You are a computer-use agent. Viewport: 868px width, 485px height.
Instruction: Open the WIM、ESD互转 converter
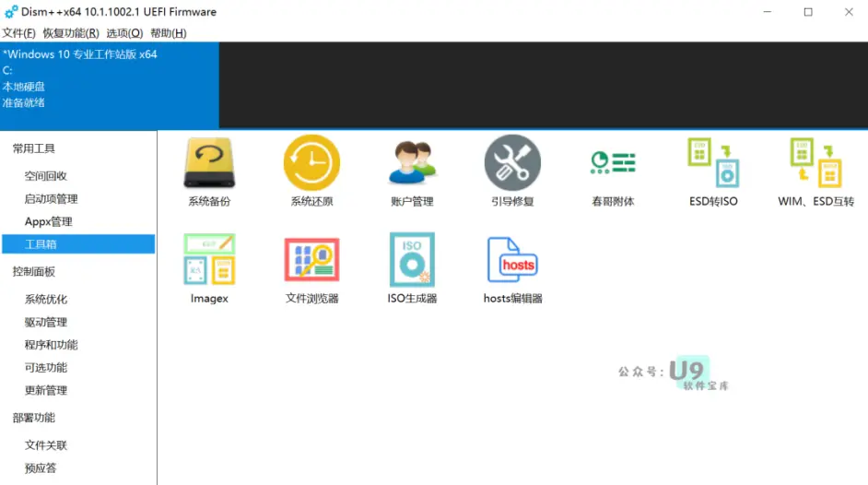coord(815,172)
